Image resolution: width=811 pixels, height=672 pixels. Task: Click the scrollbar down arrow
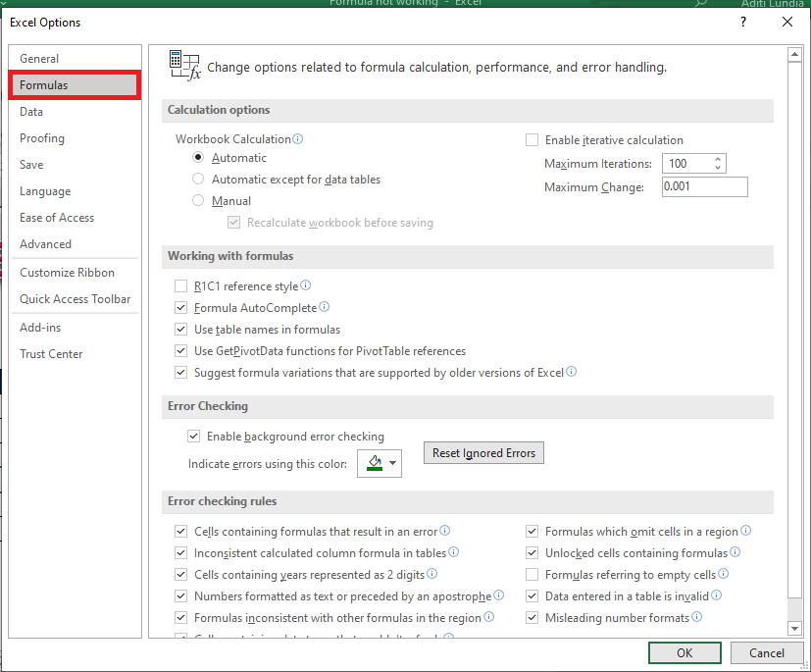794,628
